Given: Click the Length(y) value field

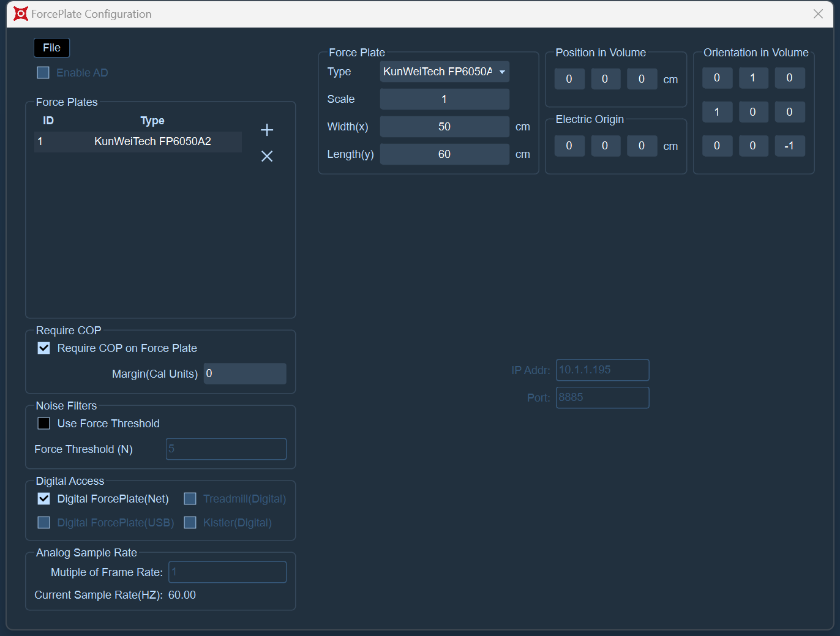Looking at the screenshot, I should pyautogui.click(x=444, y=154).
